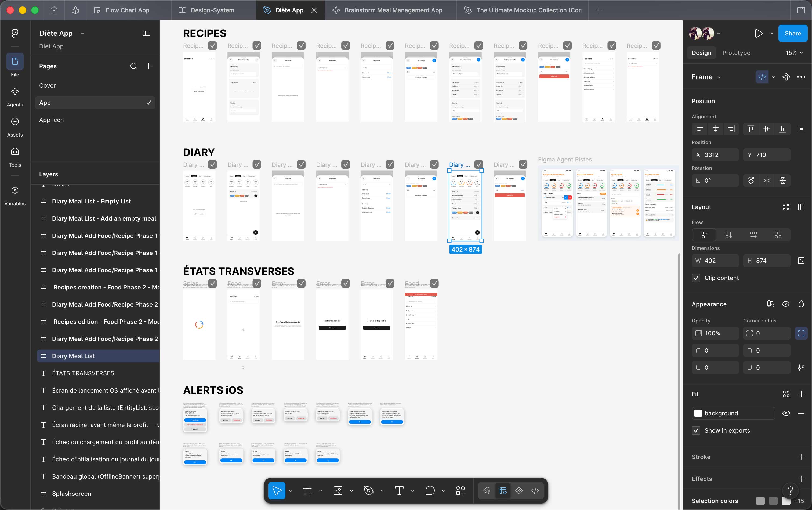Collapse the left sidebar panel icon
Screen dimensions: 812x510
(147, 33)
